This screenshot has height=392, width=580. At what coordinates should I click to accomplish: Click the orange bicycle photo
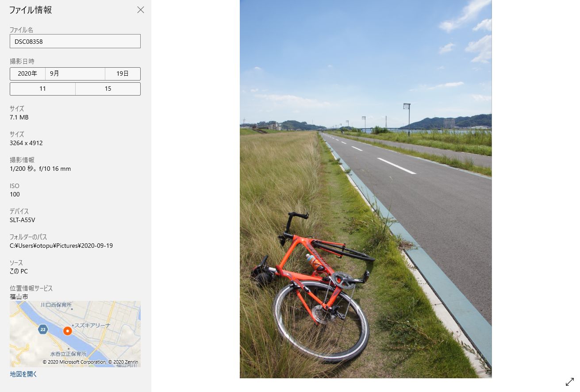pyautogui.click(x=366, y=189)
